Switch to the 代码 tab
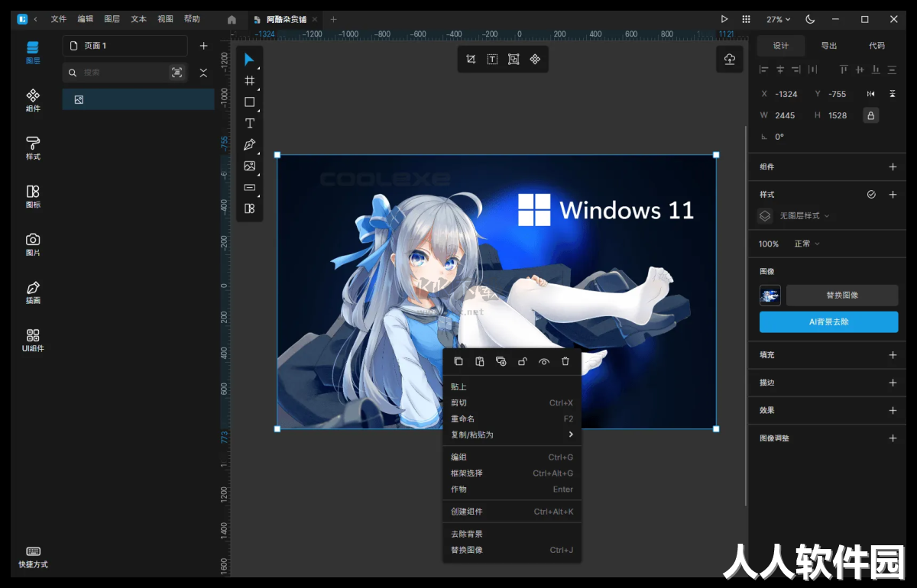The image size is (917, 588). tap(876, 46)
